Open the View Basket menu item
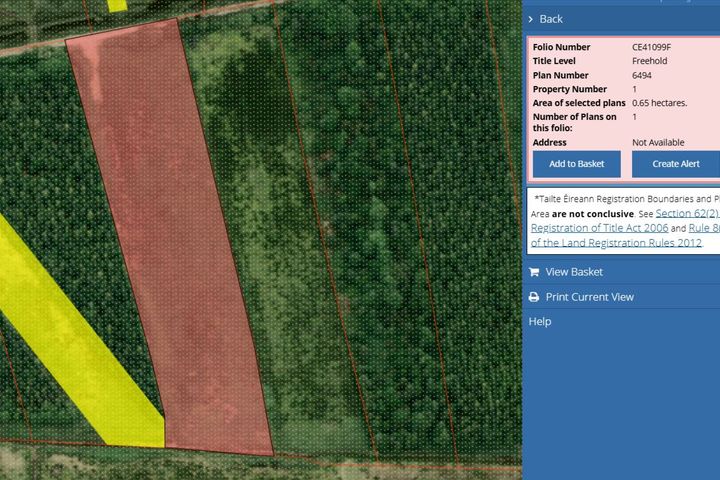Screen dimensions: 720x480 coord(574,272)
